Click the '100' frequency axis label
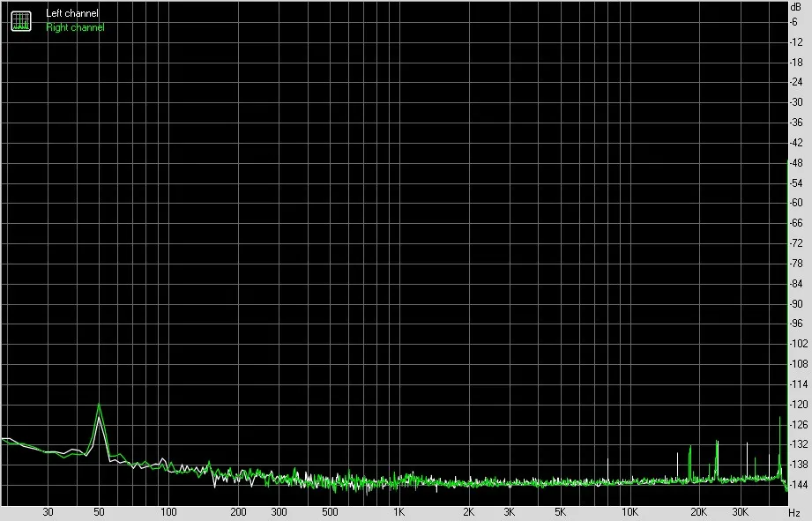812x521 pixels. 168,512
